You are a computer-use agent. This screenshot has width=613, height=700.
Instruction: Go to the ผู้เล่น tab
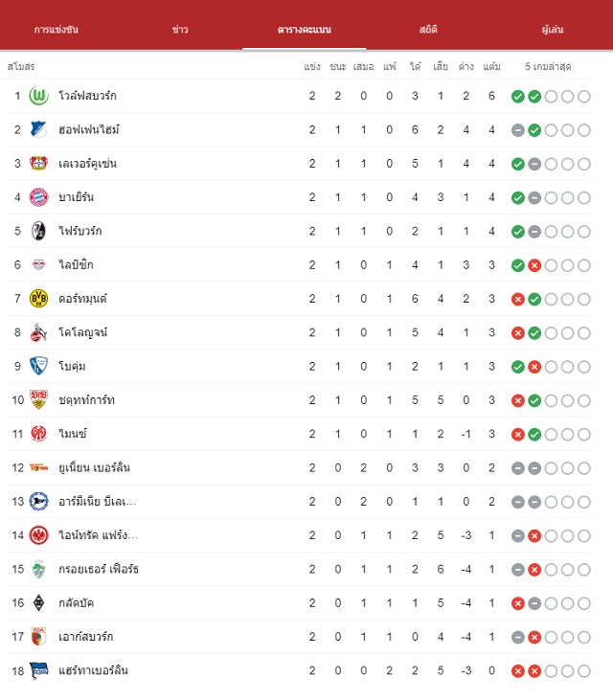(553, 30)
